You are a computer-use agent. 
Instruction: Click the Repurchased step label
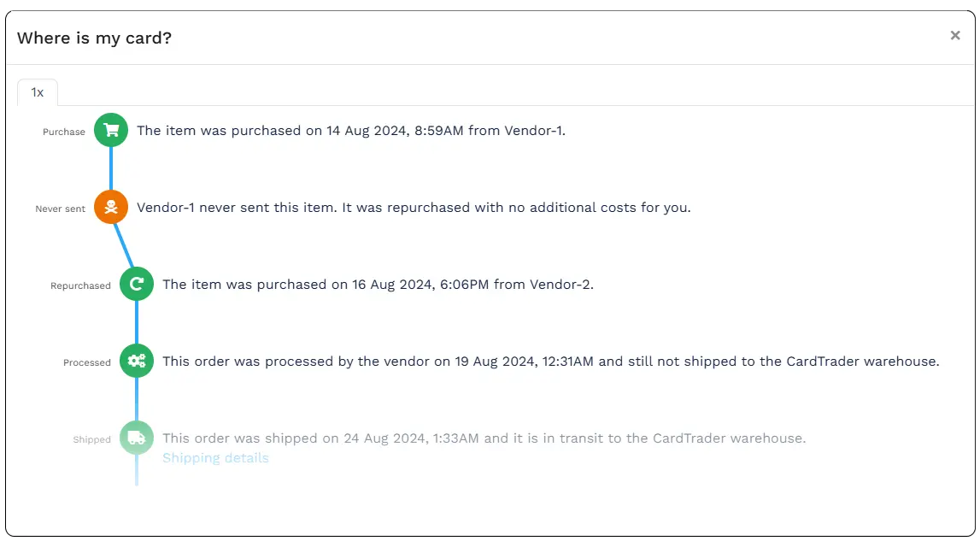click(x=80, y=285)
